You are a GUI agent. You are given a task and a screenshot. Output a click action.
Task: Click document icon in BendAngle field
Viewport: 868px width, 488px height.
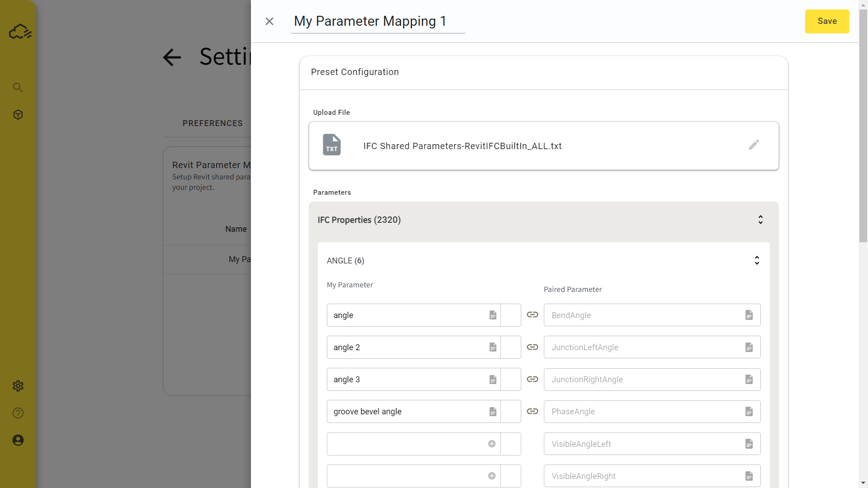[x=749, y=315]
